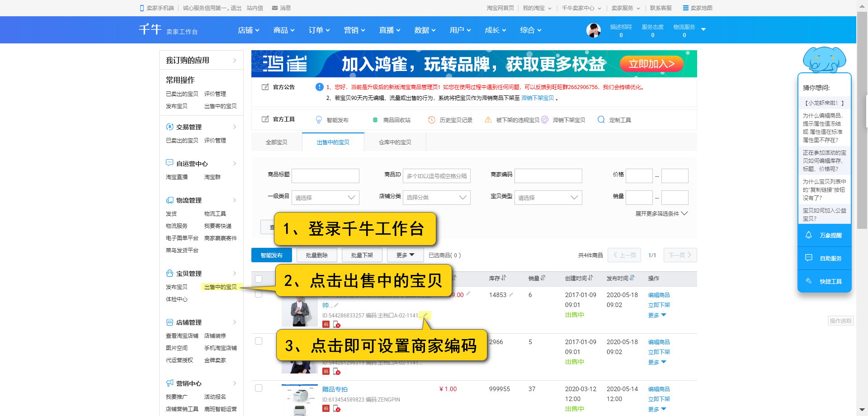Click the 下一页 pagination button
The height and width of the screenshot is (416, 868).
tap(680, 255)
